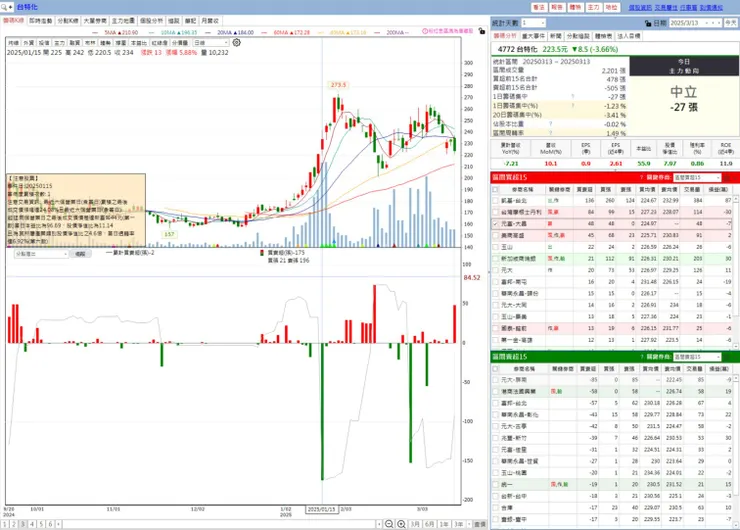Open the 分點進出 dropdown below the K-line chart
This screenshot has width=740, height=530.
42,254
